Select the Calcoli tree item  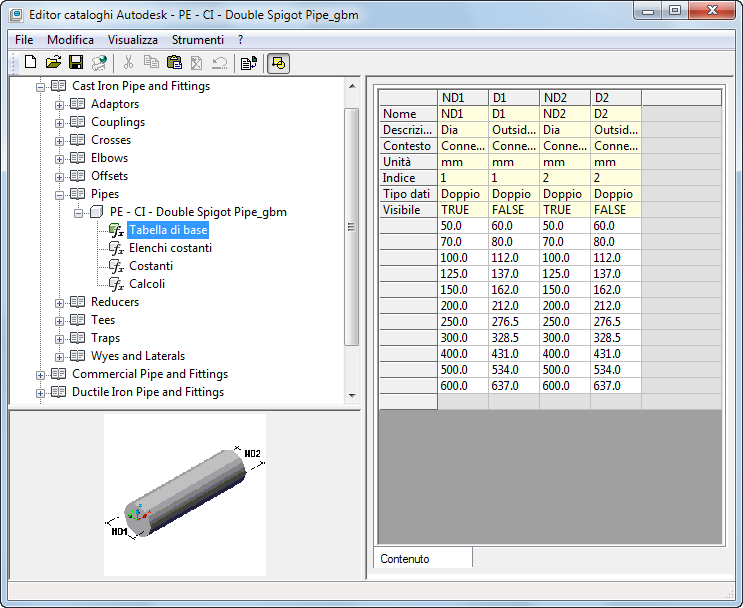point(147,284)
